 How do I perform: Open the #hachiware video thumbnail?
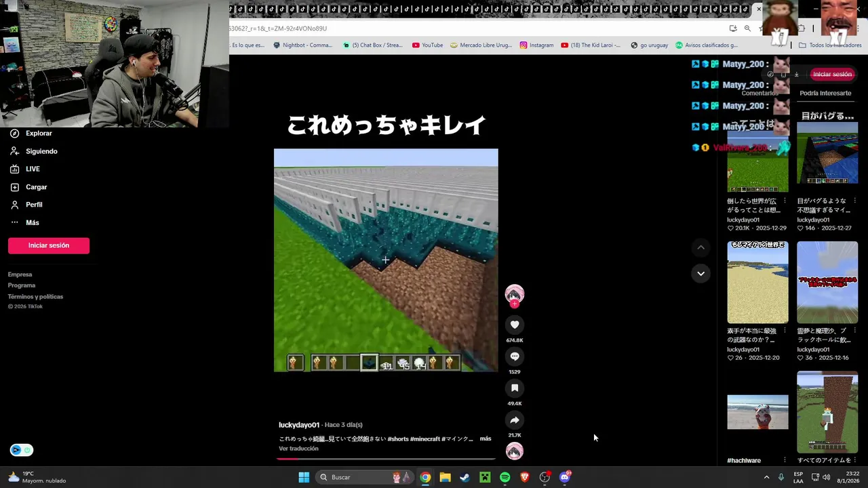point(757,412)
